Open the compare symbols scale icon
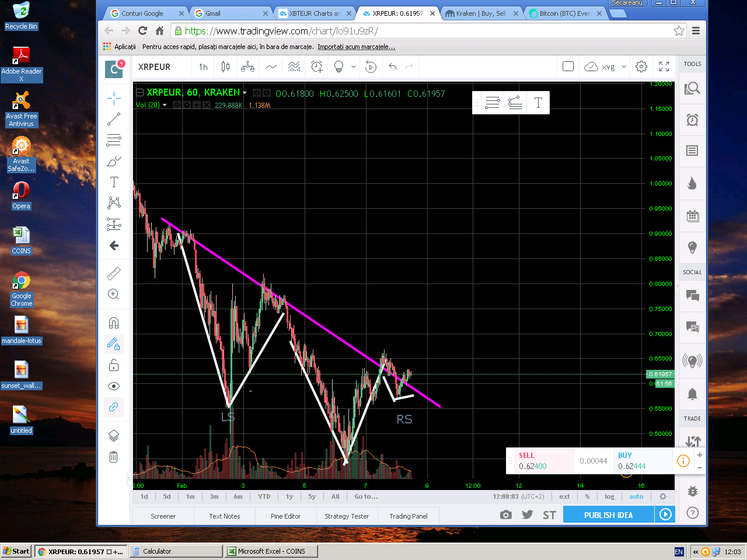The width and height of the screenshot is (747, 560). click(x=247, y=67)
